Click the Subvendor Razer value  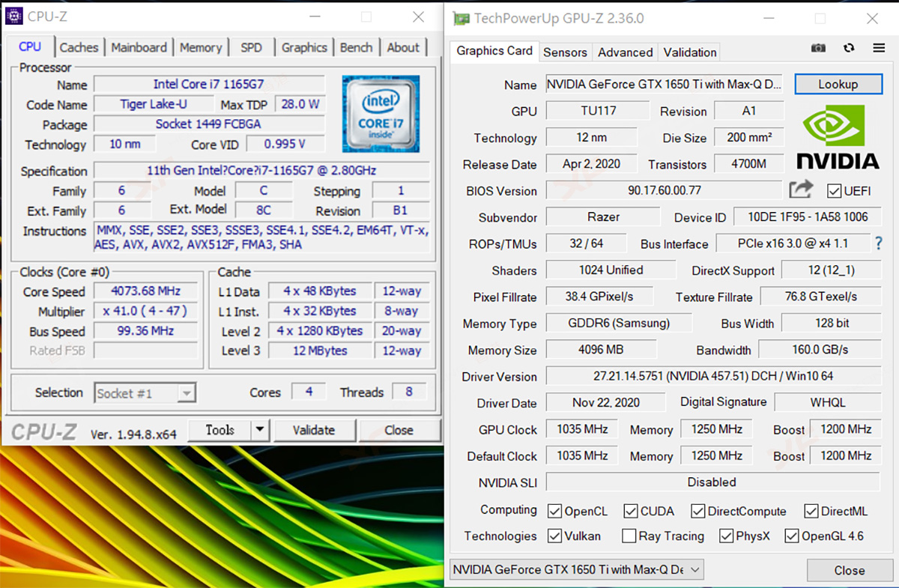(x=603, y=217)
